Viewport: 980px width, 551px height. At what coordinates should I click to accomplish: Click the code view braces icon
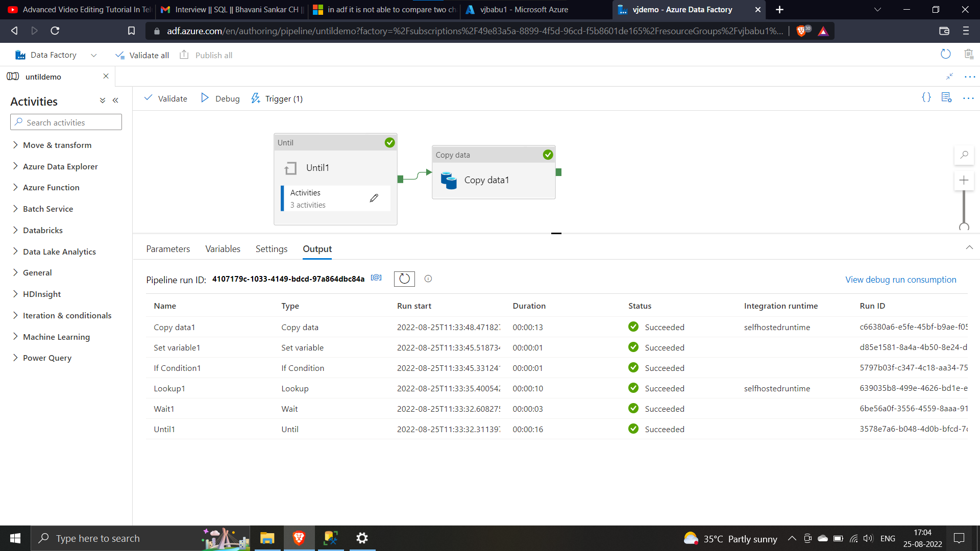coord(926,97)
